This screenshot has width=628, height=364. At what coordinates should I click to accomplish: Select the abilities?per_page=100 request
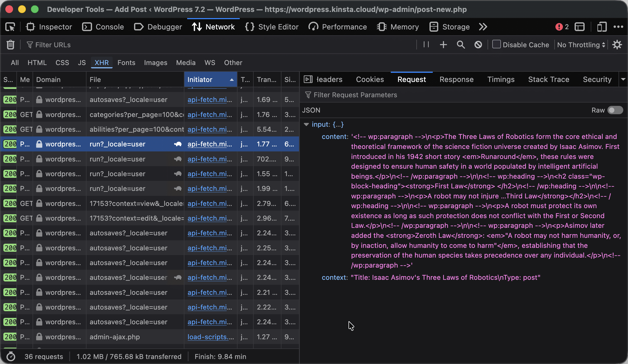click(150, 129)
